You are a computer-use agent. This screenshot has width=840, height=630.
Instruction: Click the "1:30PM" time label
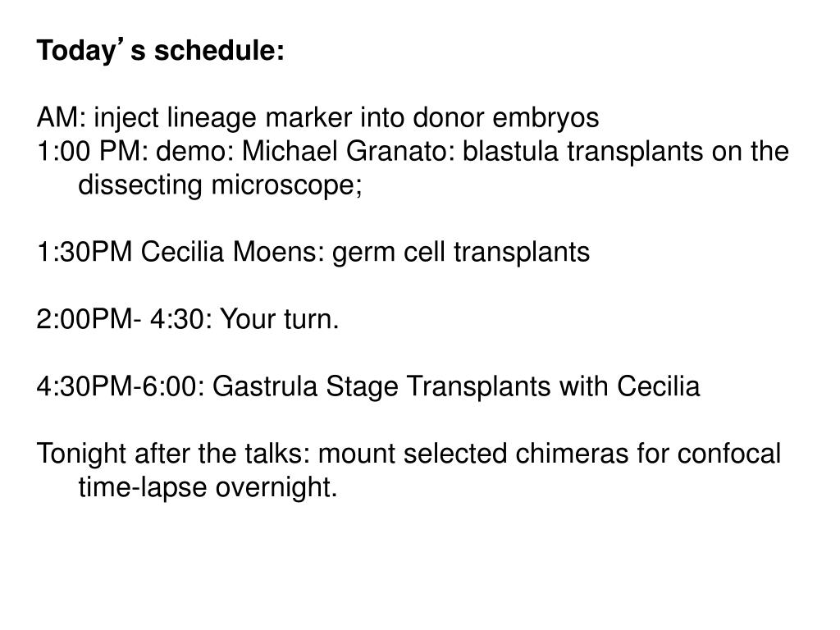pyautogui.click(x=84, y=252)
